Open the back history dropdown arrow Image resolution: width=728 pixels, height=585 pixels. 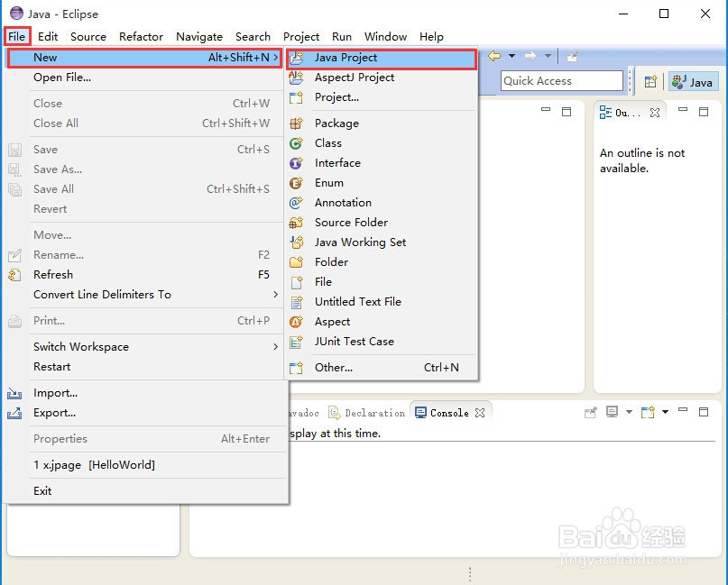511,56
